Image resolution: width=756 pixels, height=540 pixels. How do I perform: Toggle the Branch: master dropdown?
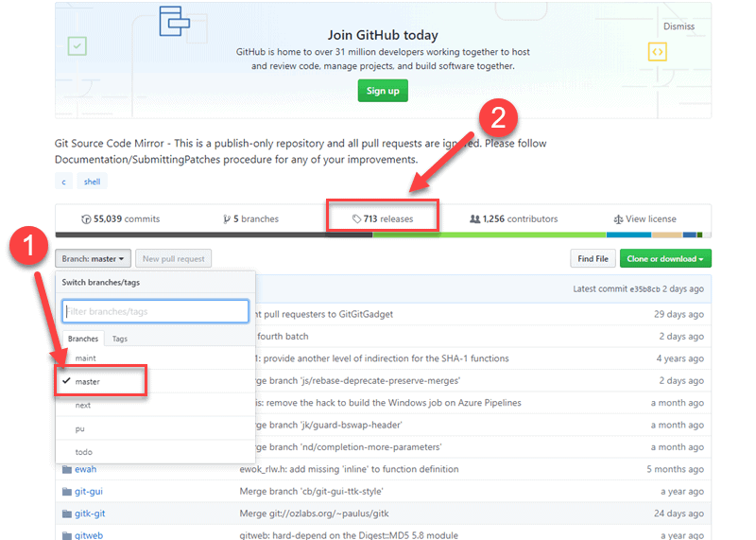point(93,259)
